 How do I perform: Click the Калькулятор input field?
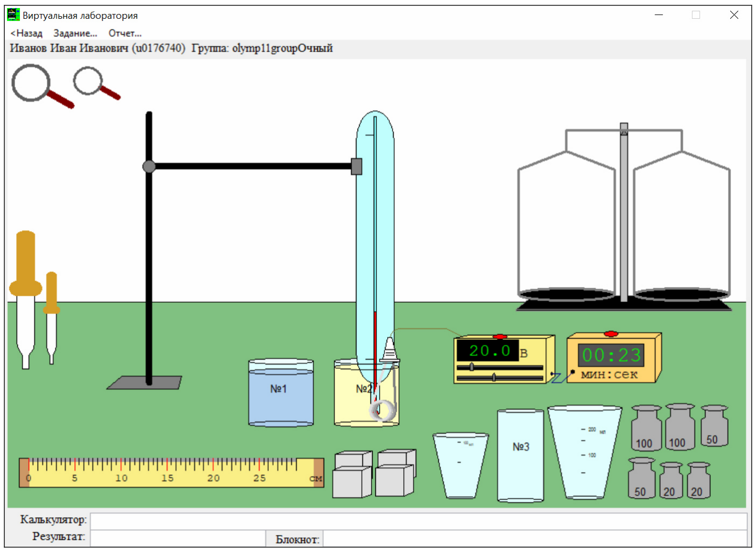(x=418, y=520)
